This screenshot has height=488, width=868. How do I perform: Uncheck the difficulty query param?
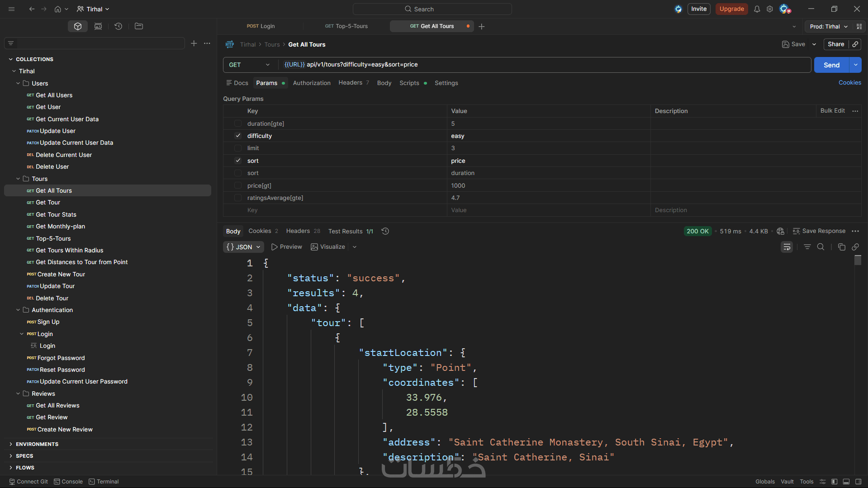click(238, 136)
